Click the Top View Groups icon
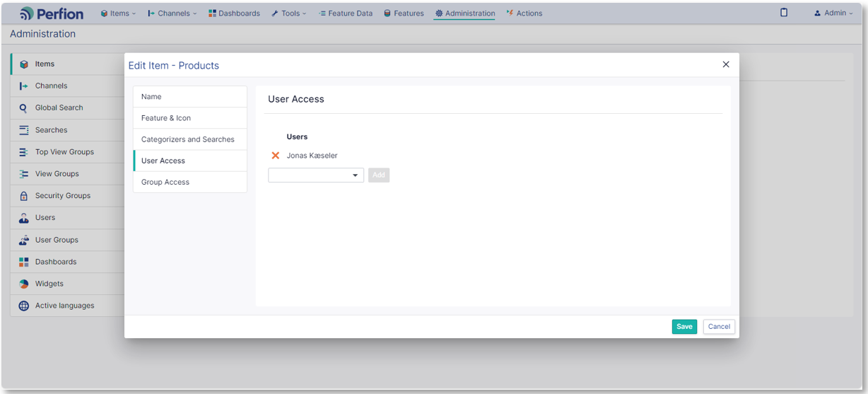 pos(24,152)
